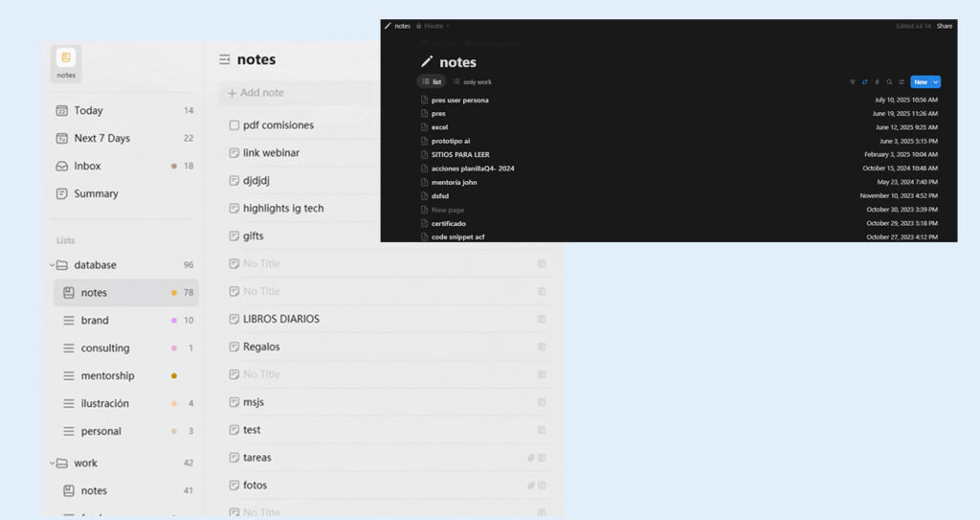Viewport: 980px width, 520px height.
Task: Open the greyed New page row in Notion
Action: [x=448, y=210]
